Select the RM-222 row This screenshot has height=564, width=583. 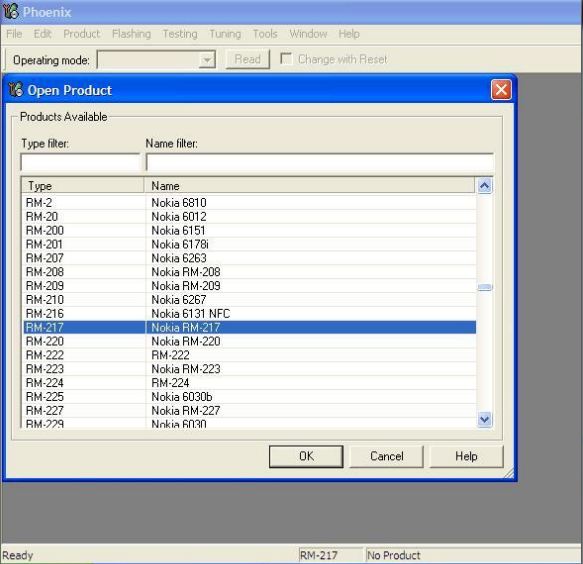click(x=249, y=355)
